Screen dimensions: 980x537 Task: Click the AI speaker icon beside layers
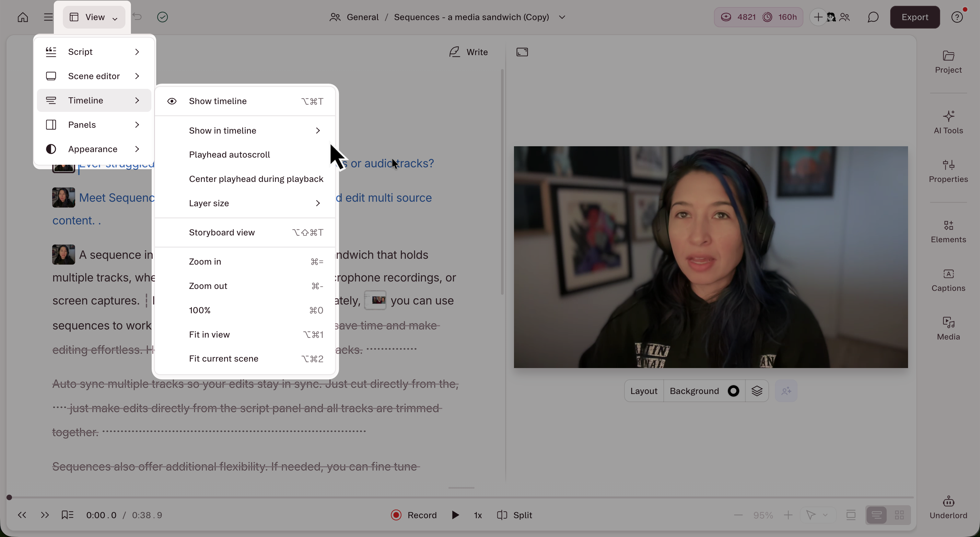pos(786,391)
